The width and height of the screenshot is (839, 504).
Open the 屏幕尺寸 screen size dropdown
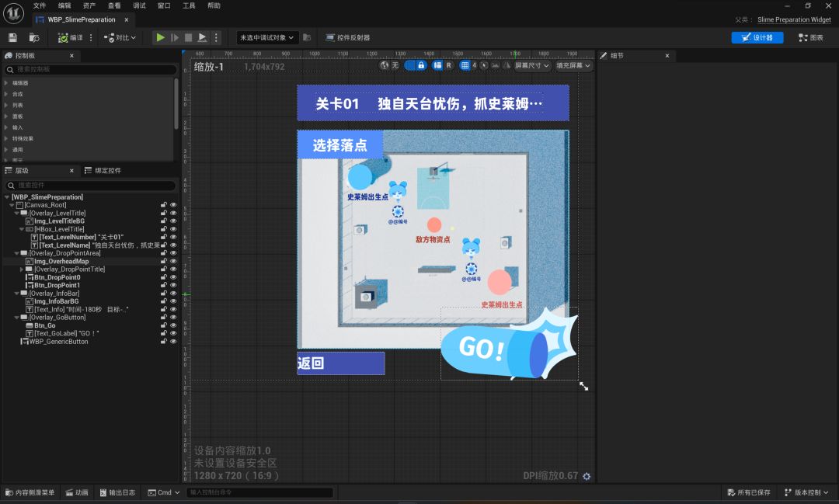(x=532, y=65)
